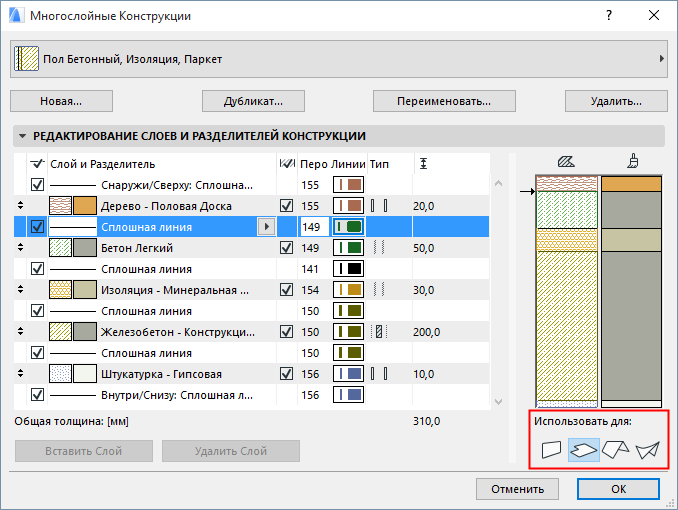Toggle end-line checkbox for Бетон Легкий
The image size is (678, 510).
[x=287, y=248]
